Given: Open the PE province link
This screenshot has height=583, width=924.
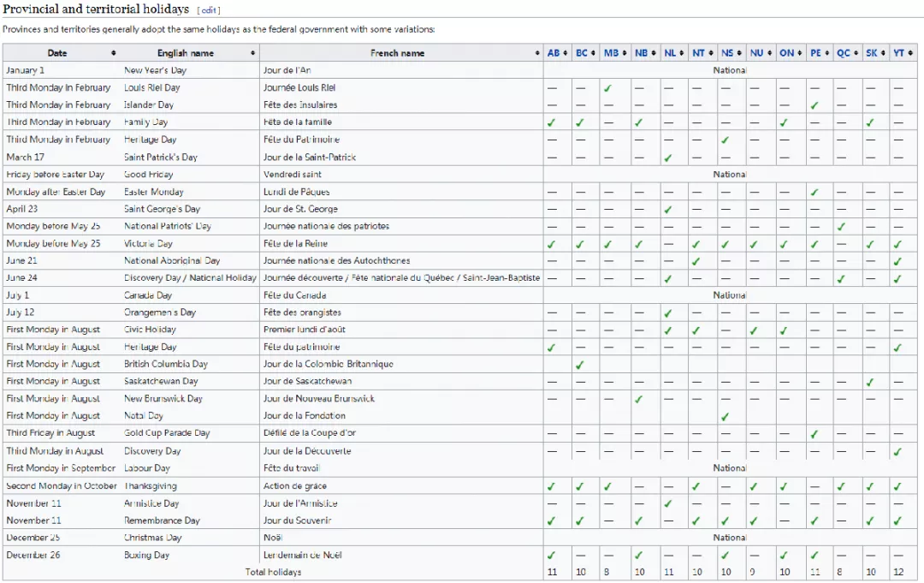Looking at the screenshot, I should (815, 53).
